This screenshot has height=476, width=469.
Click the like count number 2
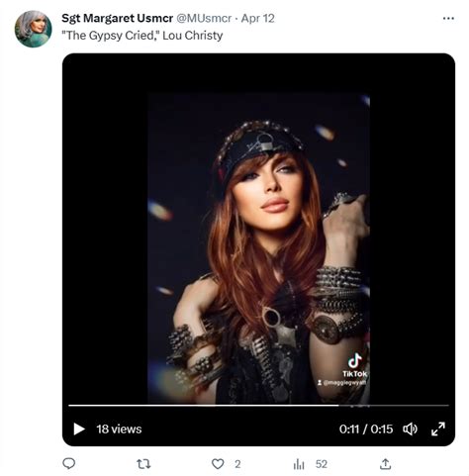[237, 464]
